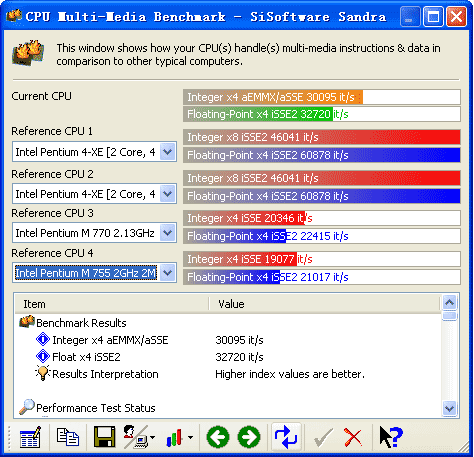Select the Integer x4 aEMMX/aSSE row
This screenshot has height=457, width=474.
coord(228,340)
